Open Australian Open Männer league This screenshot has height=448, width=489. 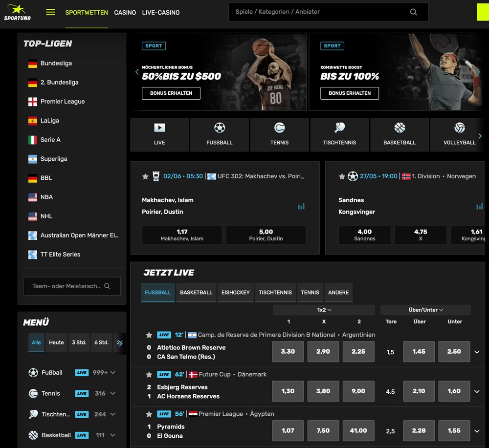point(79,235)
